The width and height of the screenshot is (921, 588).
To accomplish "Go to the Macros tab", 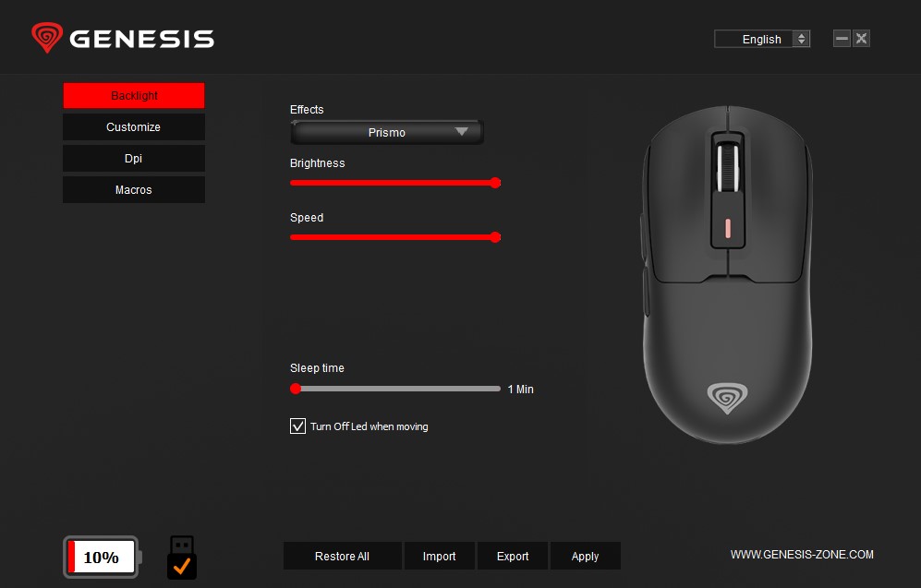I will point(134,190).
